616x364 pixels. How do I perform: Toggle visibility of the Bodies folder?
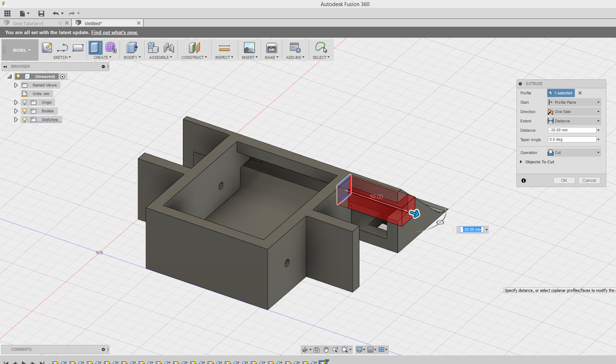pyautogui.click(x=24, y=111)
